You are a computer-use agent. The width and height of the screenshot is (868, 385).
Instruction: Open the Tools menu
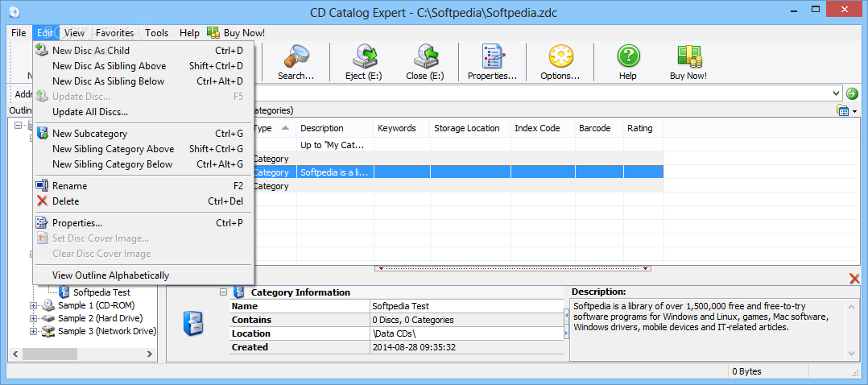157,33
